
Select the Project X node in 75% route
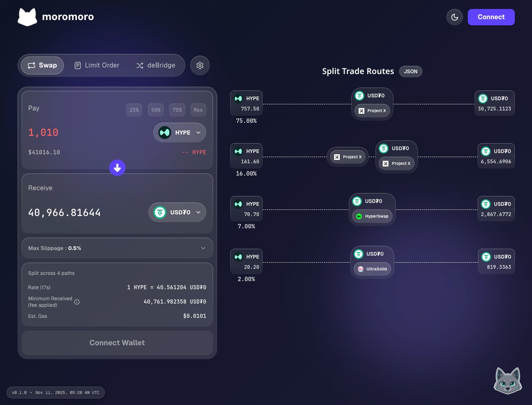tap(372, 111)
